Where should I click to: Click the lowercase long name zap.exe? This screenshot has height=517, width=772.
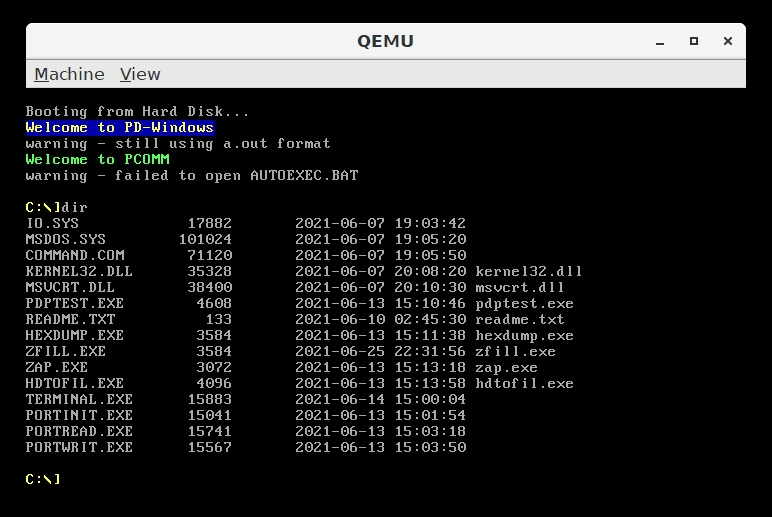point(507,368)
